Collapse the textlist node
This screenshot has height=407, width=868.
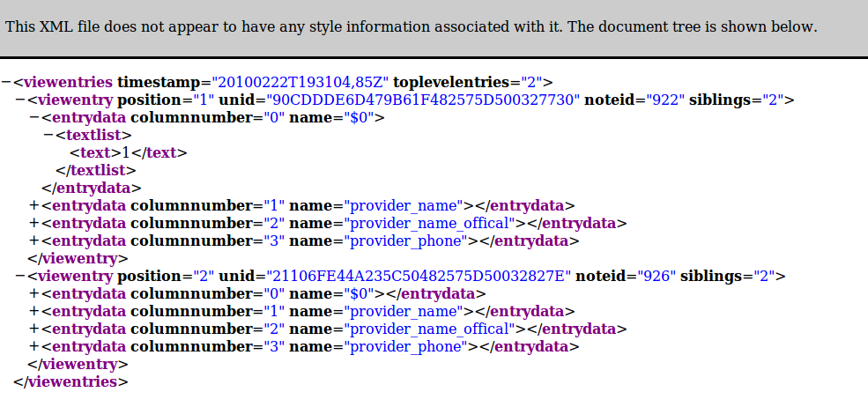48,135
